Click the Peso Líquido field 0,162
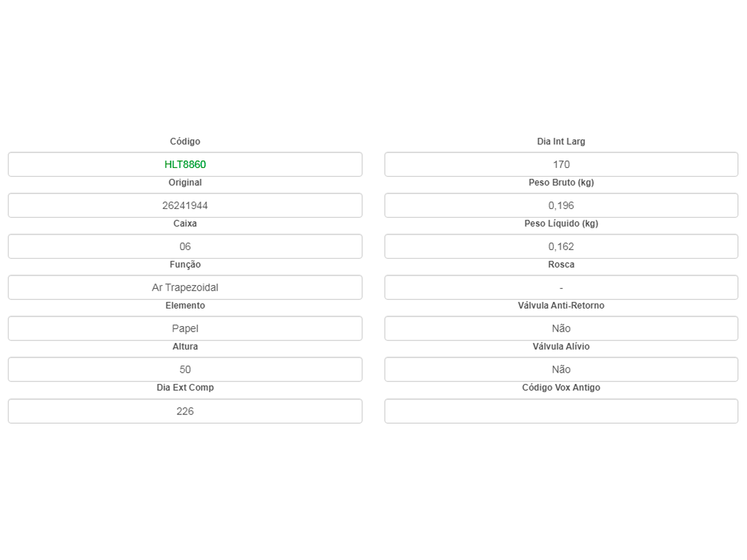Viewport: 747px width, 560px height. [561, 246]
